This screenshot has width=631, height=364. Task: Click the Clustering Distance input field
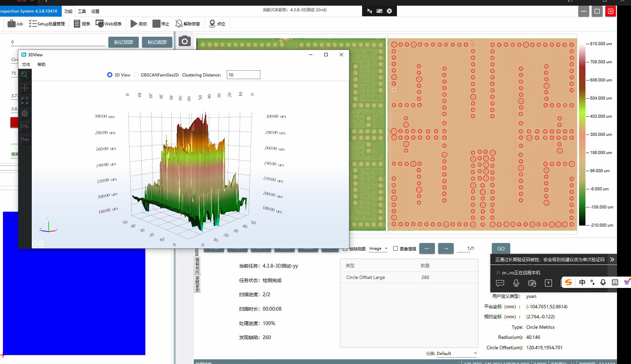tap(243, 75)
